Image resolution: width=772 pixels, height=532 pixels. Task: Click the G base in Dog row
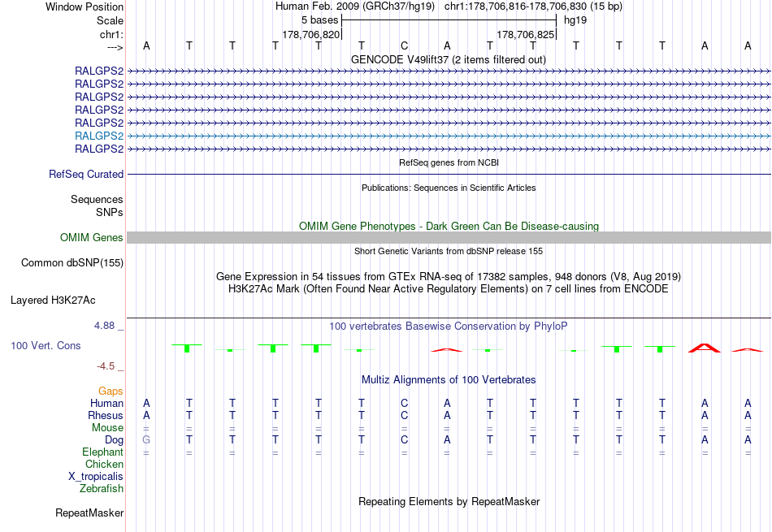[146, 440]
